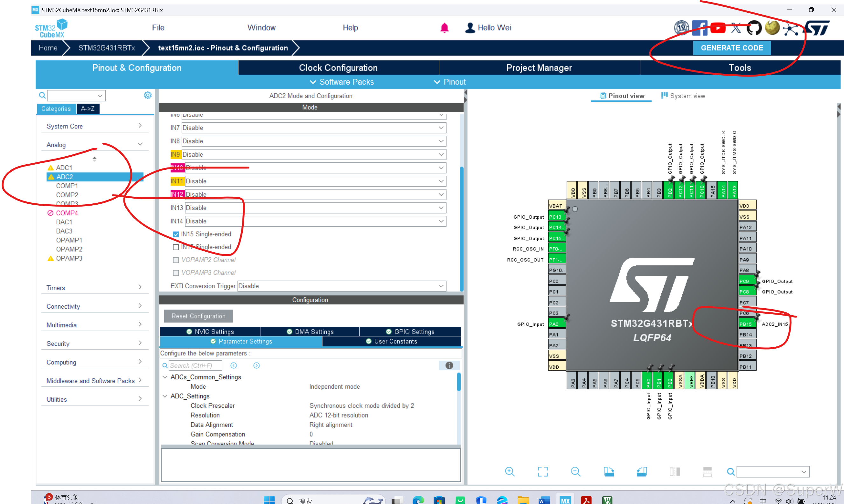844x504 pixels.
Task: Click the gear icon in categories panel
Action: pyautogui.click(x=148, y=95)
